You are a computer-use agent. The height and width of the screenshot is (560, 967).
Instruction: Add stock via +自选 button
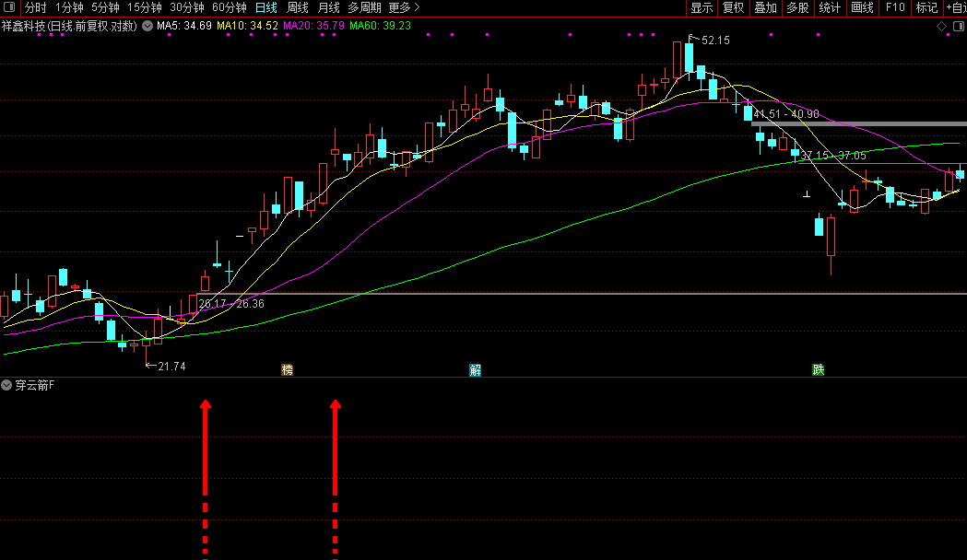point(956,7)
